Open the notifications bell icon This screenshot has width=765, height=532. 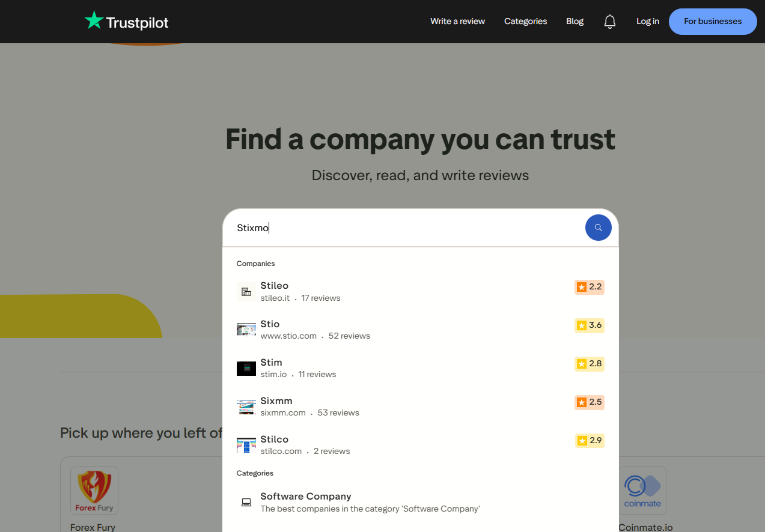click(609, 22)
